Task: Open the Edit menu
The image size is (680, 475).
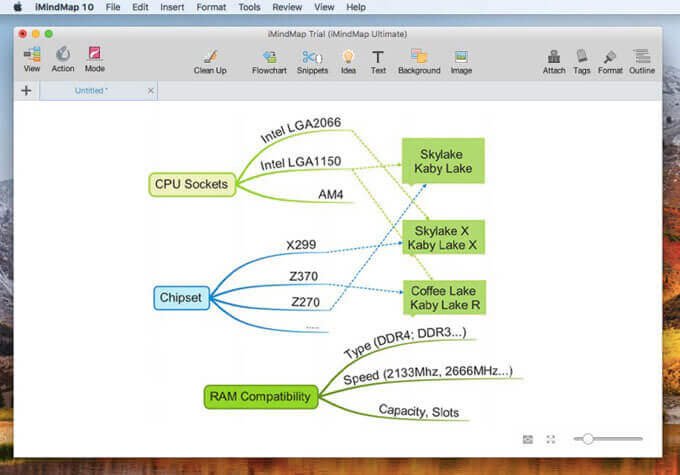Action: coord(140,7)
